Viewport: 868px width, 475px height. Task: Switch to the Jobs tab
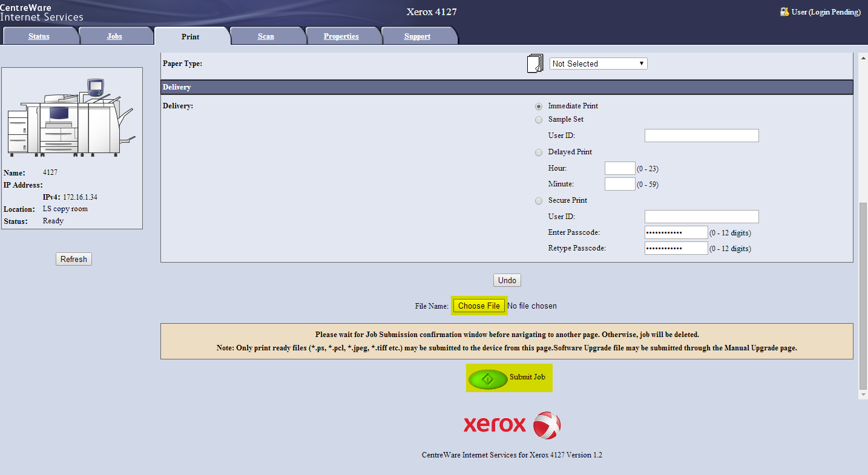click(x=114, y=36)
